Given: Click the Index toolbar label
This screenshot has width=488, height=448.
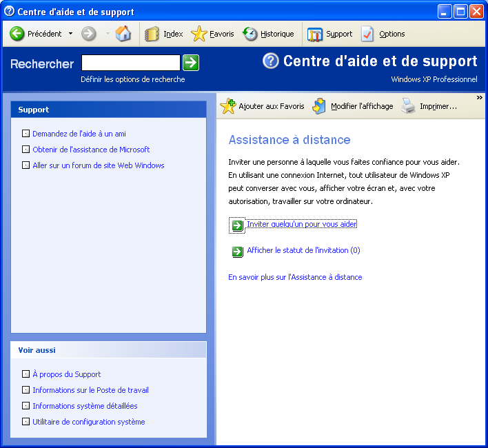Looking at the screenshot, I should pos(173,34).
